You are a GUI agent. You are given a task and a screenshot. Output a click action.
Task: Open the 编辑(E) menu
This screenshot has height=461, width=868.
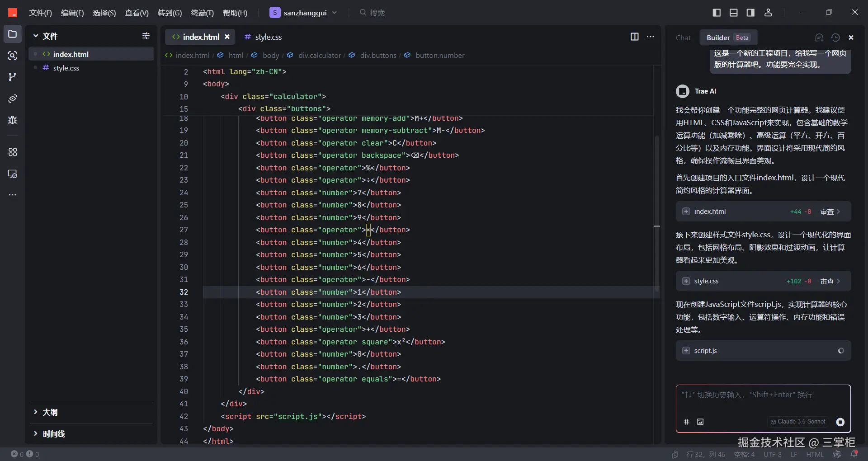point(72,13)
